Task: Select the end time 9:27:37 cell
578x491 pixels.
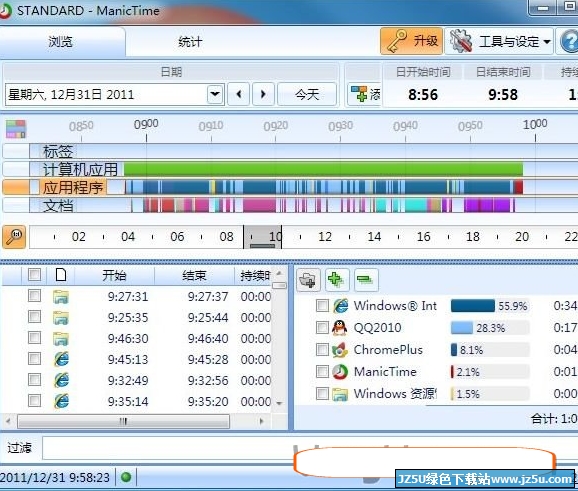Action: [208, 296]
